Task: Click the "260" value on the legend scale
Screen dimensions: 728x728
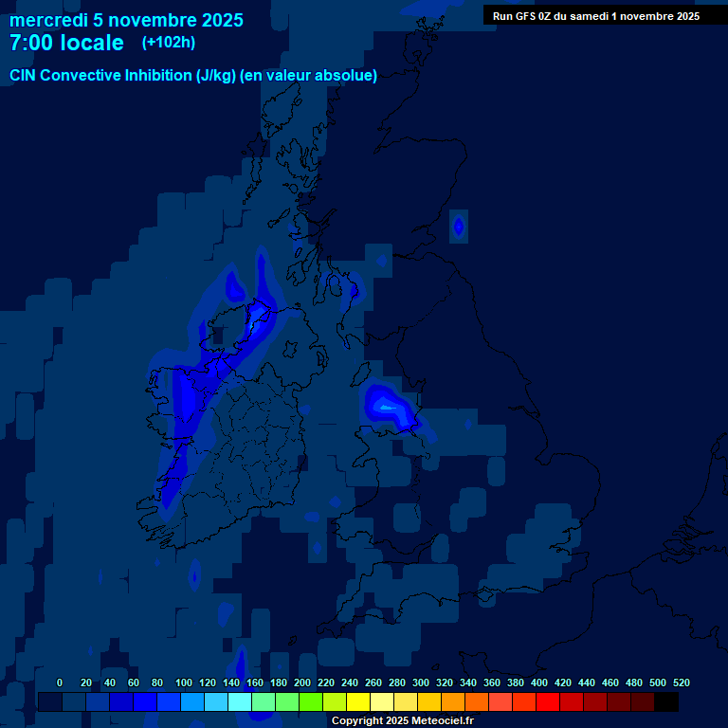Action: 373,682
